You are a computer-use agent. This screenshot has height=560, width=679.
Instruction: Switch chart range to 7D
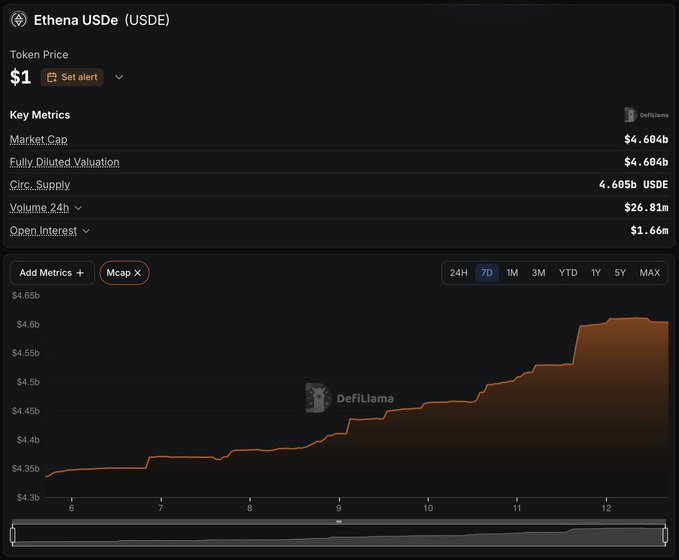click(487, 273)
